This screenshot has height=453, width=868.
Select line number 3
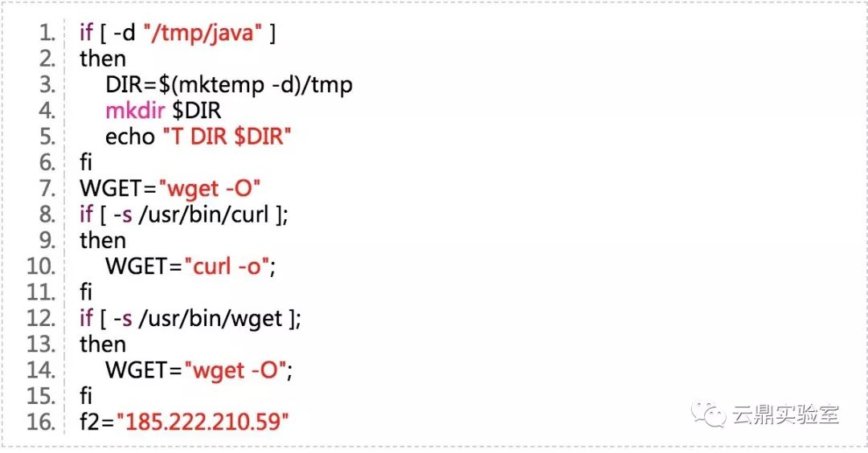[47, 84]
